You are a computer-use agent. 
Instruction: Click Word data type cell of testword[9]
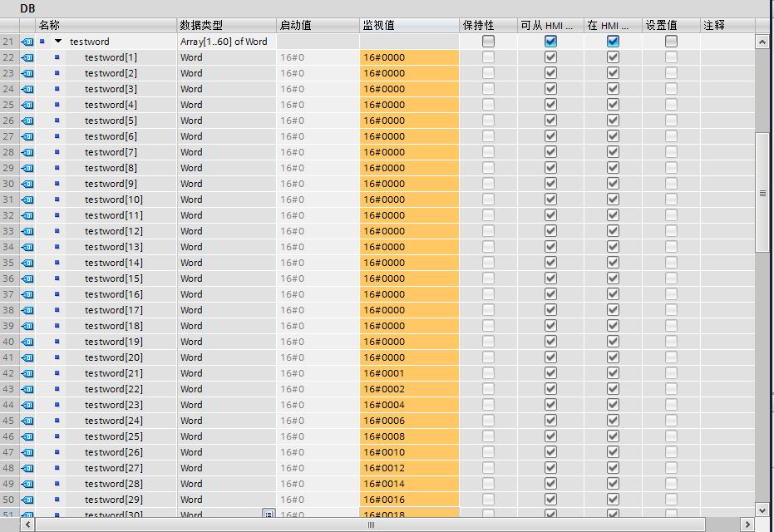(x=227, y=184)
